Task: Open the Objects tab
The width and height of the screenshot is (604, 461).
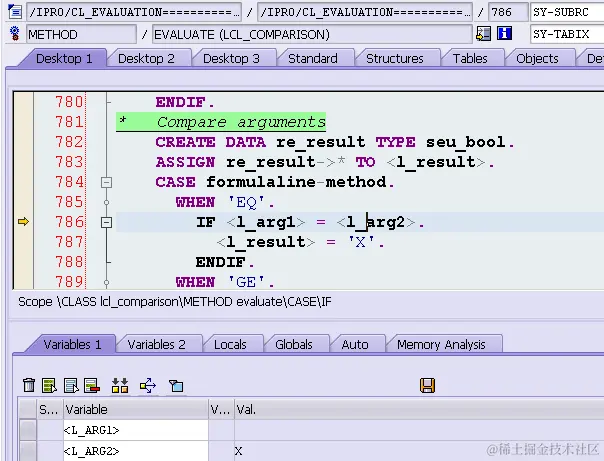Action: pos(537,59)
